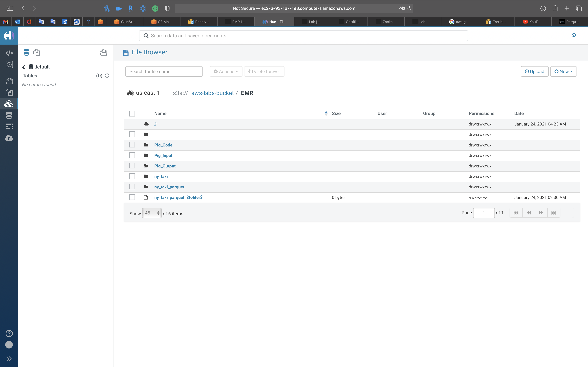Click the S3 browser sidebar icon

[9, 104]
